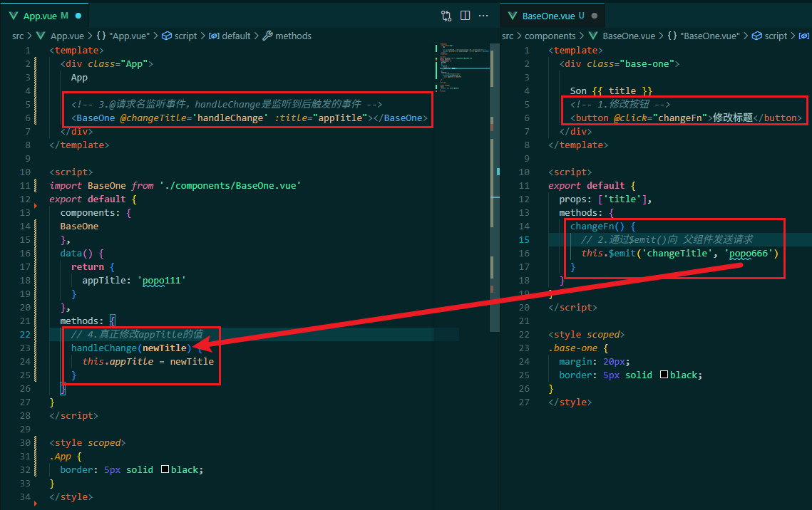Click black color swatch in BaseOne.vue border rule
Viewport: 812px width, 510px height.
tap(664, 375)
